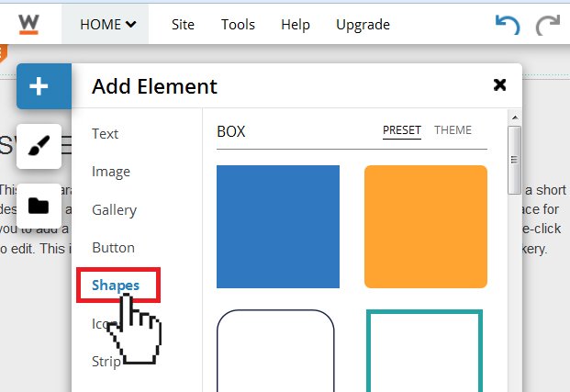Select the Text element category
Image resolution: width=570 pixels, height=392 pixels.
pos(105,134)
